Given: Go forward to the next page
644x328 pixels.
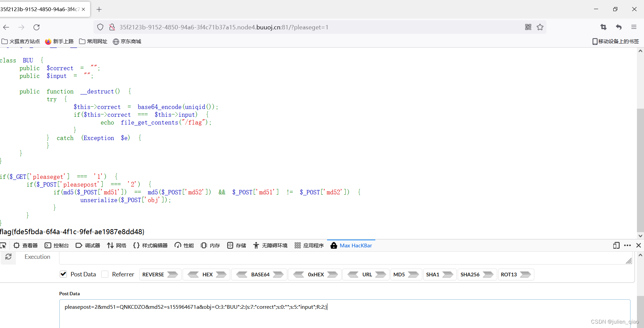Looking at the screenshot, I should point(21,27).
